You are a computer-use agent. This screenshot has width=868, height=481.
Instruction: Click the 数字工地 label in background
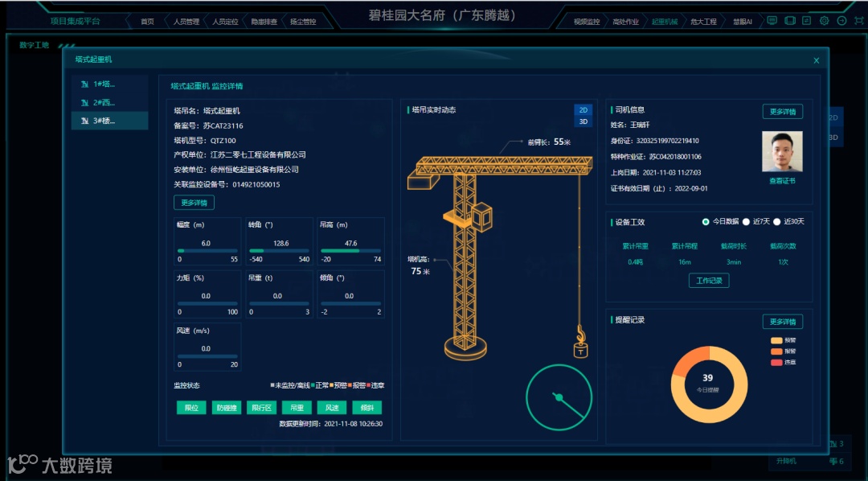click(x=34, y=45)
